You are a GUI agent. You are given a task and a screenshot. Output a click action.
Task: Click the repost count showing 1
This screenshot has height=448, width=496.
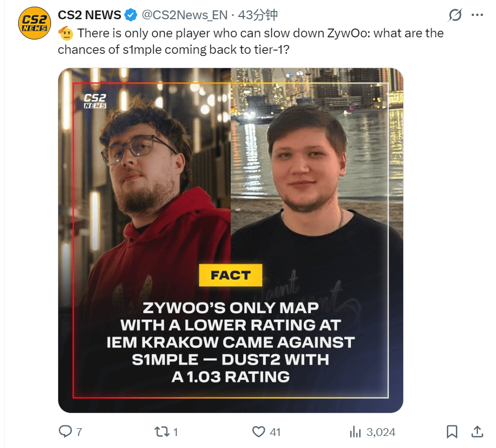coord(176,432)
